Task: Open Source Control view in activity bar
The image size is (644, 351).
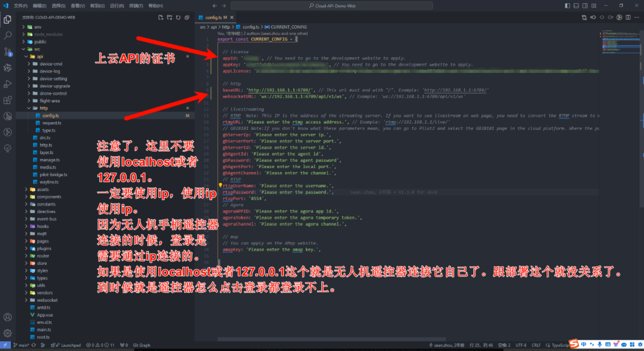Action: coord(8,52)
